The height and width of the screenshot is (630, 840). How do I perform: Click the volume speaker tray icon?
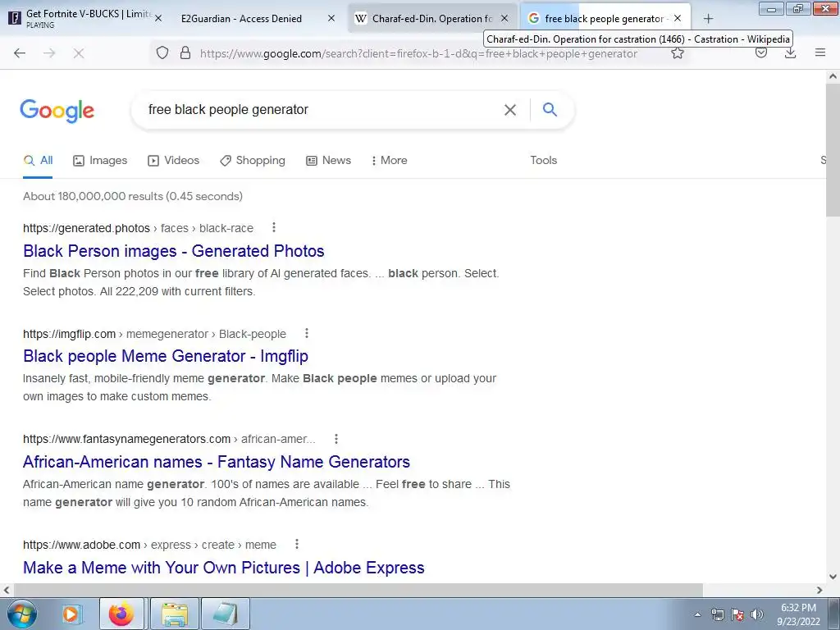coord(756,614)
